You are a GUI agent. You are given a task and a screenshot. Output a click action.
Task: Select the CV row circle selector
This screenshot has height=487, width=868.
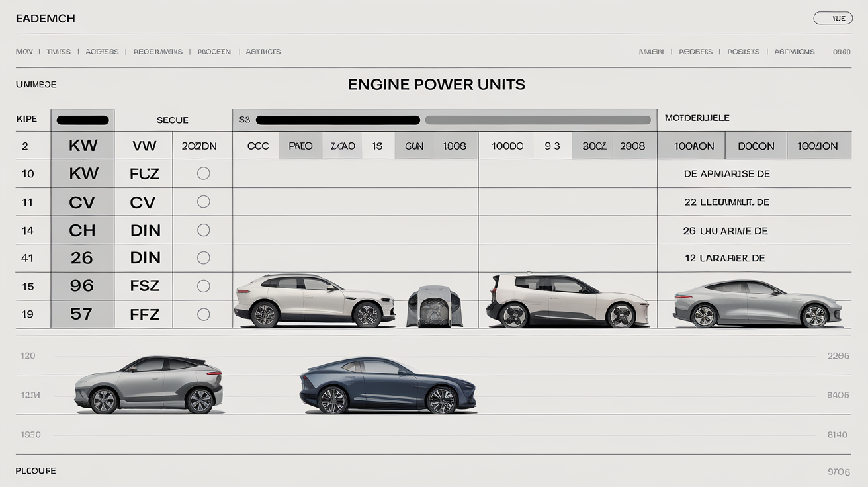204,202
